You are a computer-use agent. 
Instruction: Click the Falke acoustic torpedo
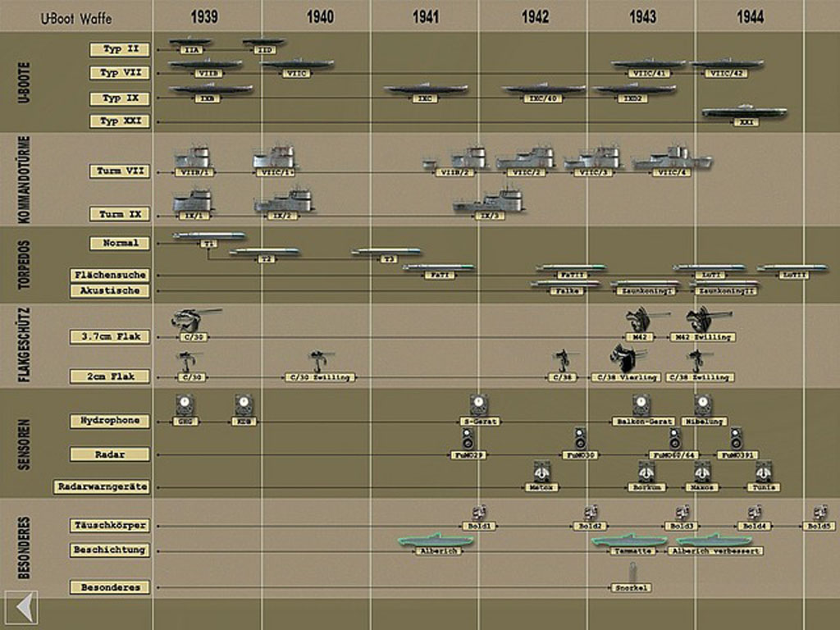[564, 284]
